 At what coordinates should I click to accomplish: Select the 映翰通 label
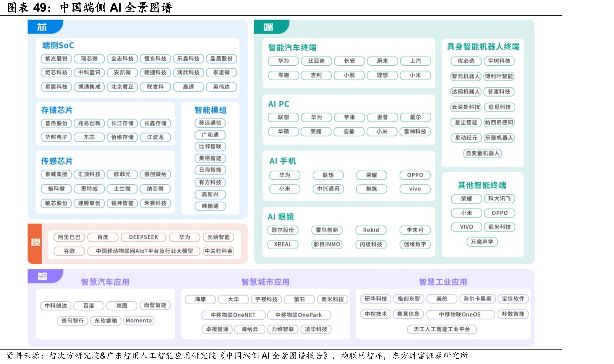[x=210, y=206]
